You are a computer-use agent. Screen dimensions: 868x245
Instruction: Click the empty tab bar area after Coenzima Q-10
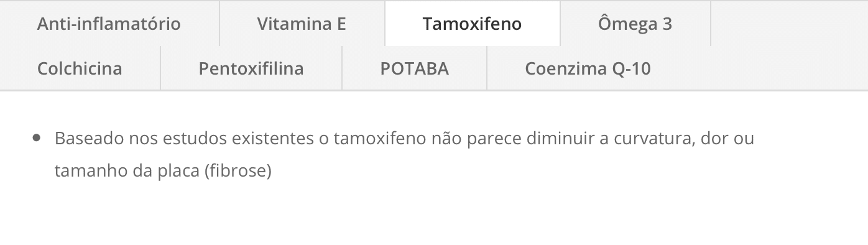pyautogui.click(x=778, y=68)
